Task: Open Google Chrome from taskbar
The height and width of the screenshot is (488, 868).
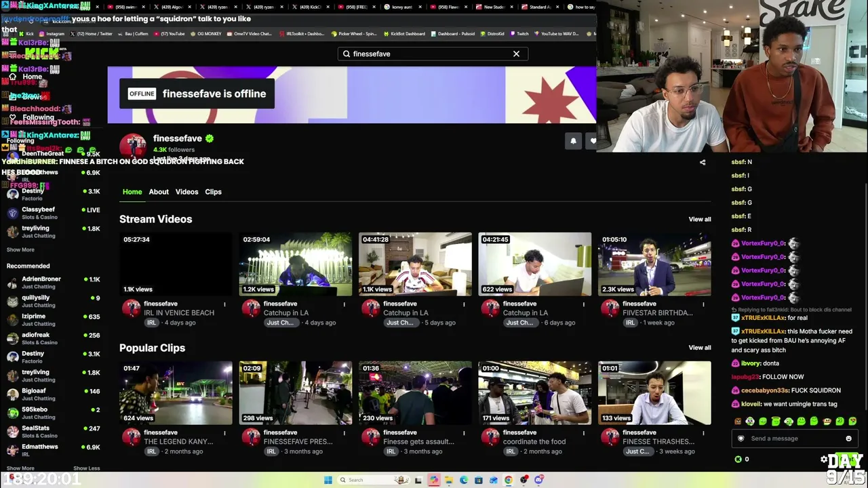Action: [x=509, y=480]
